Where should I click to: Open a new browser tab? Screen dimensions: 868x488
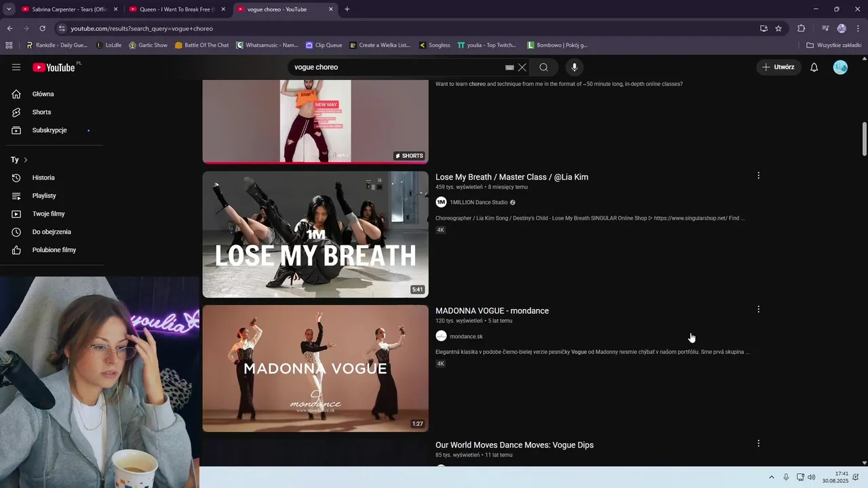[x=347, y=9]
